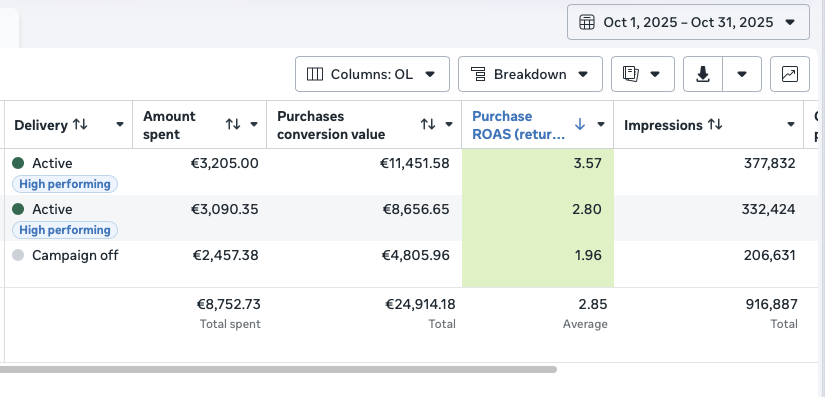Click the Breakdown rows icon

coord(478,74)
